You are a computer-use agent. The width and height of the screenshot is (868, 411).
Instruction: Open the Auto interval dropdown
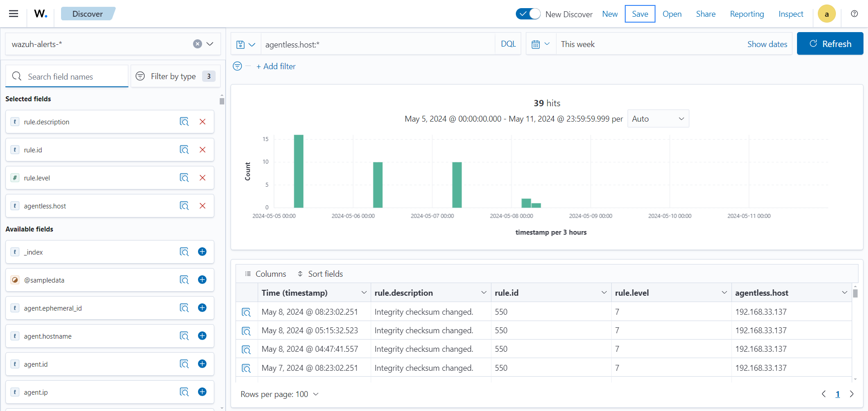pos(658,118)
